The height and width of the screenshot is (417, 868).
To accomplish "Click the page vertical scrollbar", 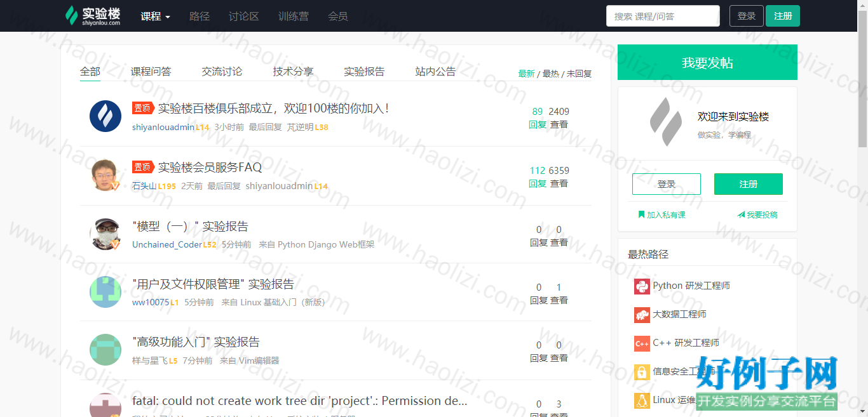I will (862, 79).
